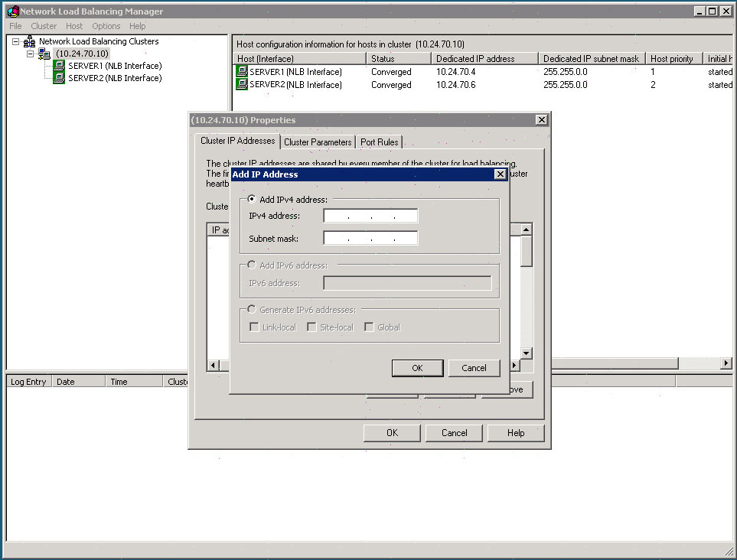
Task: Select the Add IPv4 address radio button
Action: pyautogui.click(x=252, y=199)
